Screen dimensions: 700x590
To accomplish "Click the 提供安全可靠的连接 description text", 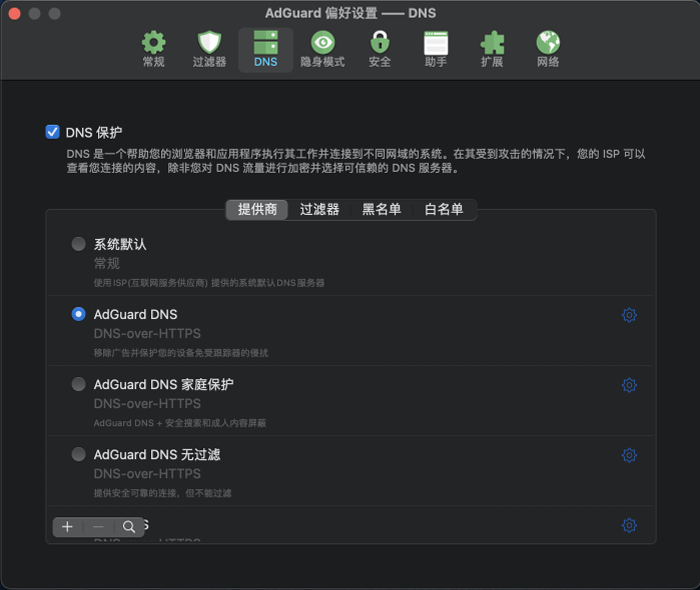I will (x=162, y=493).
